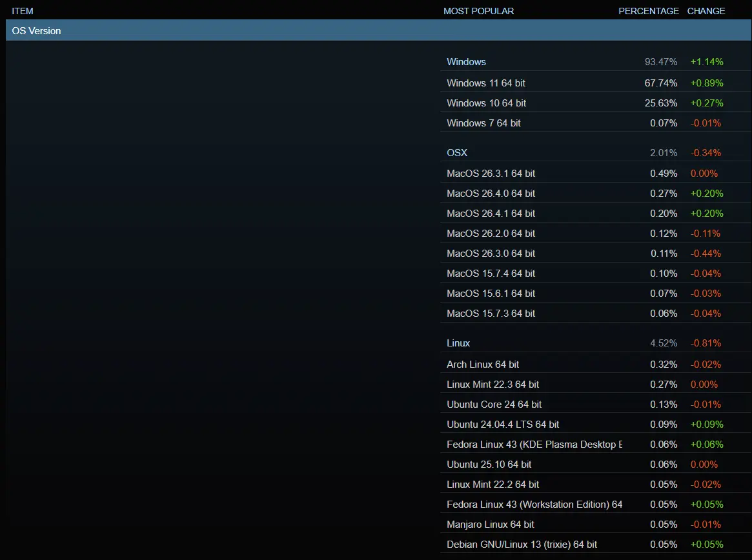Select the Windows 11 change value +0.89%
Viewport: 752px width, 560px height.
707,83
